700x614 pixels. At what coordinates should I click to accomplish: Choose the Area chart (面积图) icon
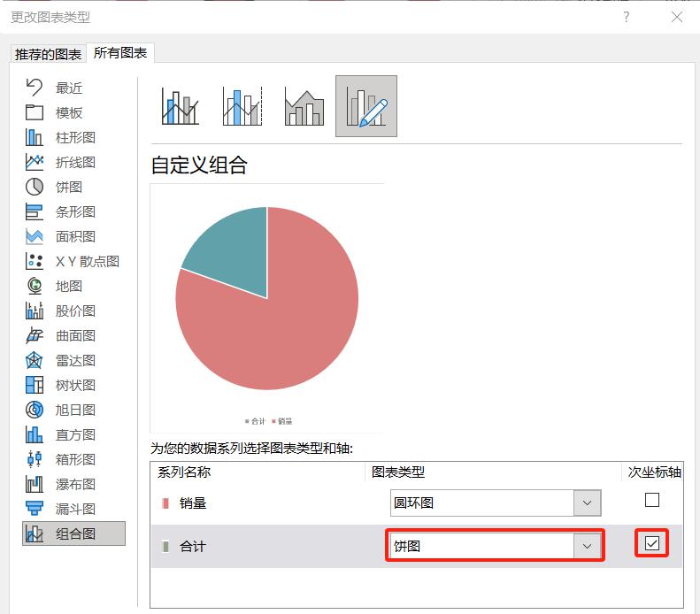[x=35, y=236]
